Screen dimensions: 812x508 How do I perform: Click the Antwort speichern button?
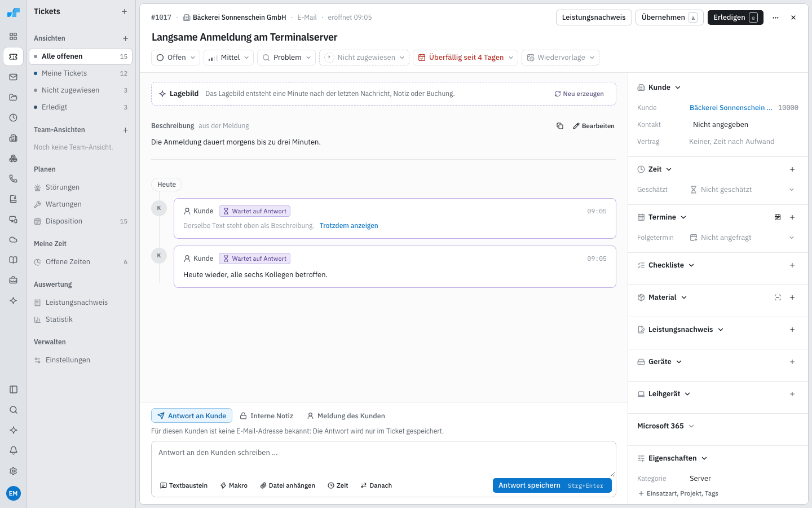[x=552, y=485]
